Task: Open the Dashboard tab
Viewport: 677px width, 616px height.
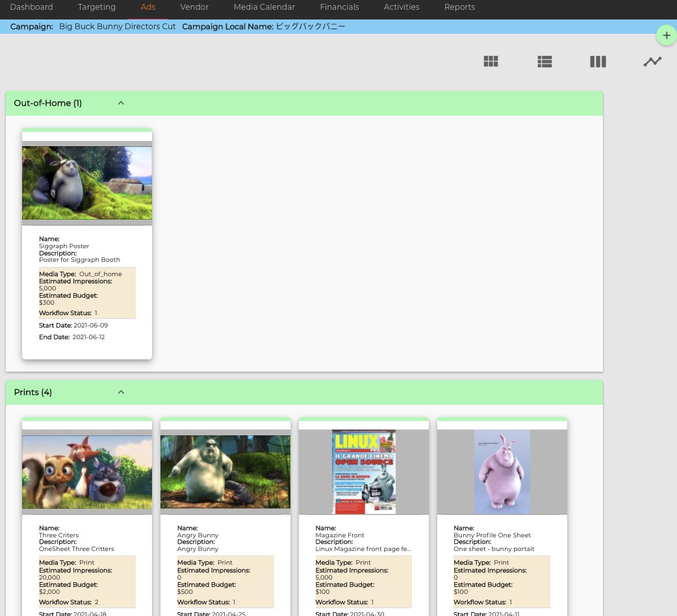Action: point(32,7)
